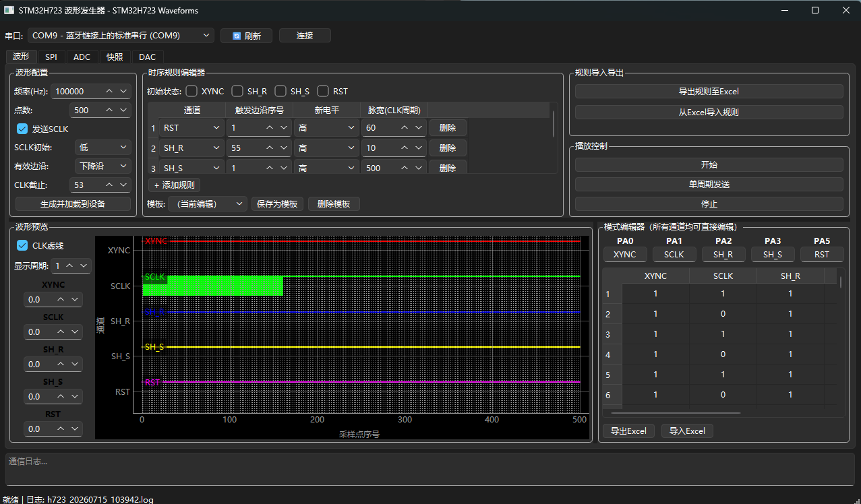The image size is (861, 504).
Task: Decrease the SH_S offset value with down arrow
Action: point(75,396)
